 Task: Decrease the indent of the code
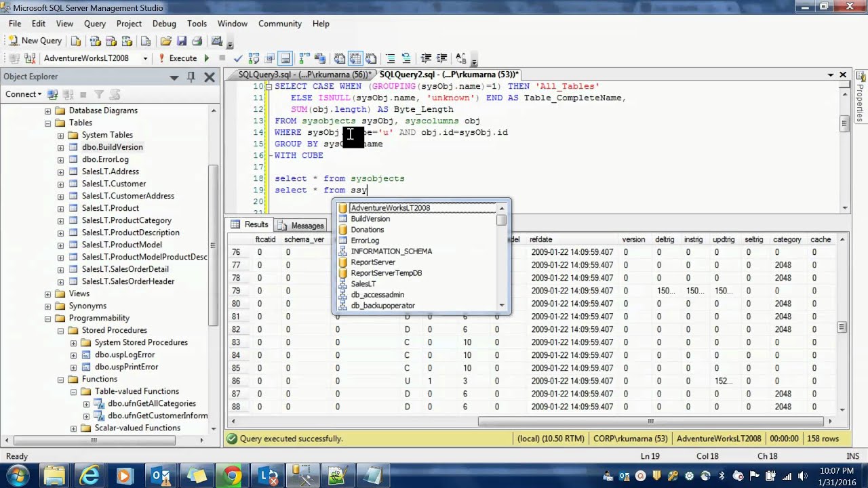(426, 58)
